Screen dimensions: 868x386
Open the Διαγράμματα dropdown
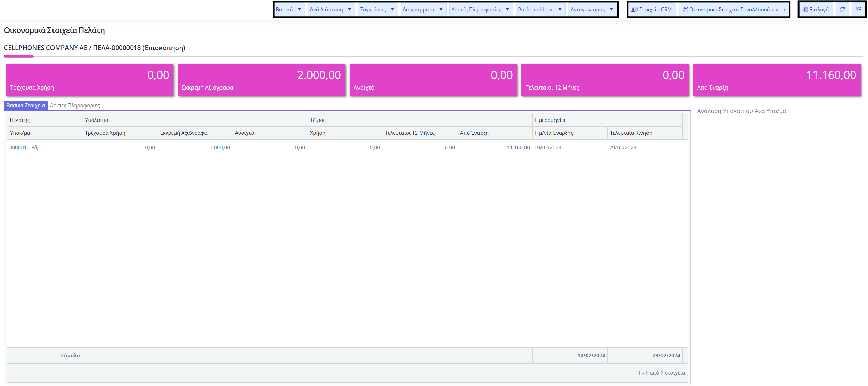(x=423, y=10)
